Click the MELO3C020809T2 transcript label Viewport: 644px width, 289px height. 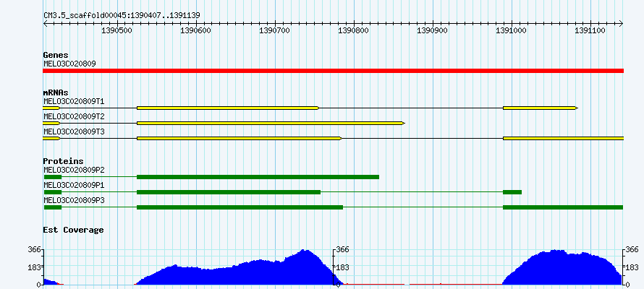[x=74, y=117]
